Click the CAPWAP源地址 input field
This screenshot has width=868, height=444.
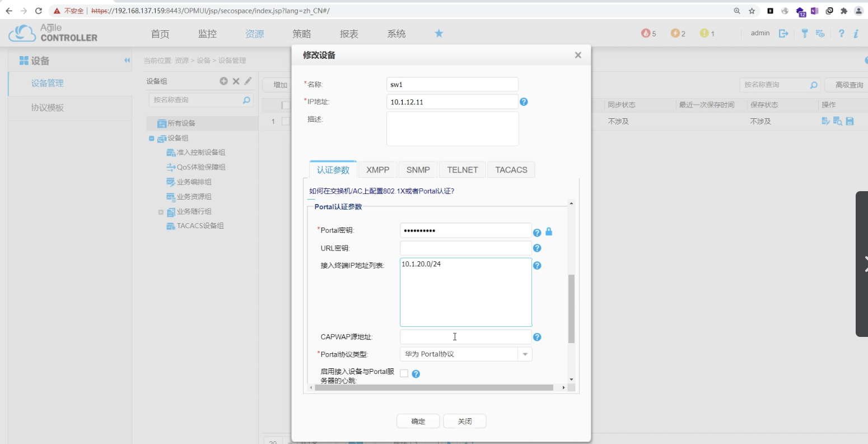(466, 337)
